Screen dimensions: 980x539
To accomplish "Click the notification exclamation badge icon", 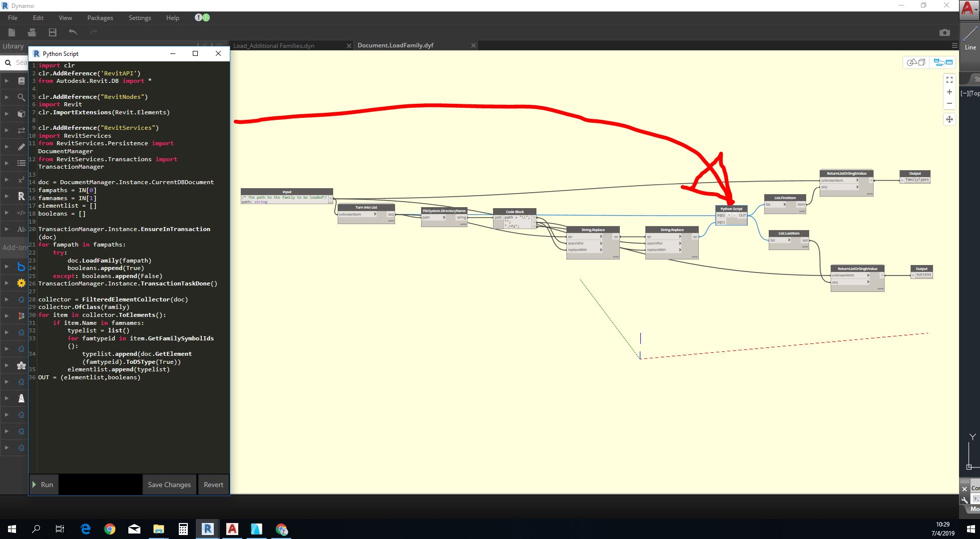I will 199,17.
